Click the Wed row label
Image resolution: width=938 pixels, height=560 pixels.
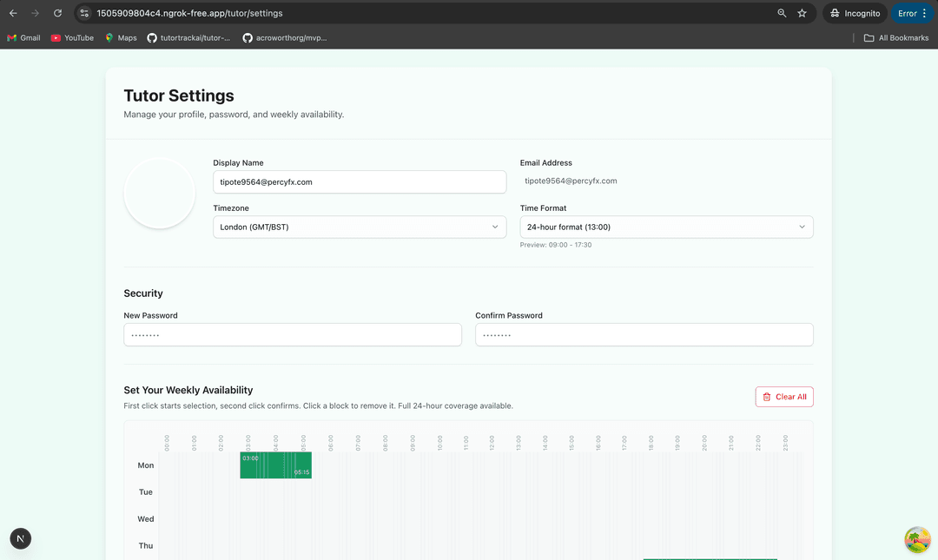[145, 518]
